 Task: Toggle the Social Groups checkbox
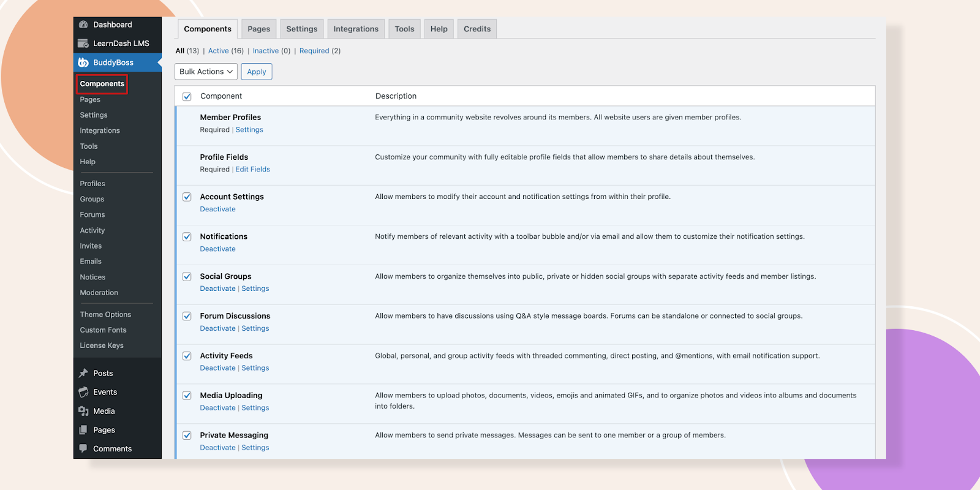(x=187, y=276)
